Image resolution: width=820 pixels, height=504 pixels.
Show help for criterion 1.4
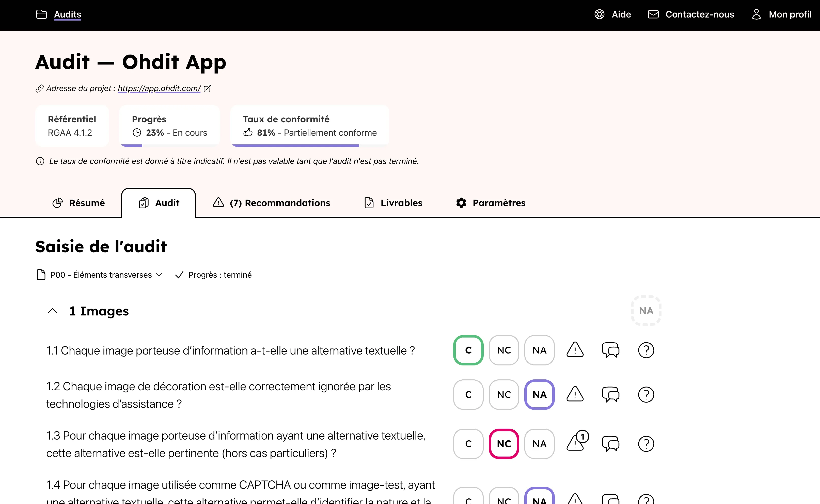click(646, 499)
